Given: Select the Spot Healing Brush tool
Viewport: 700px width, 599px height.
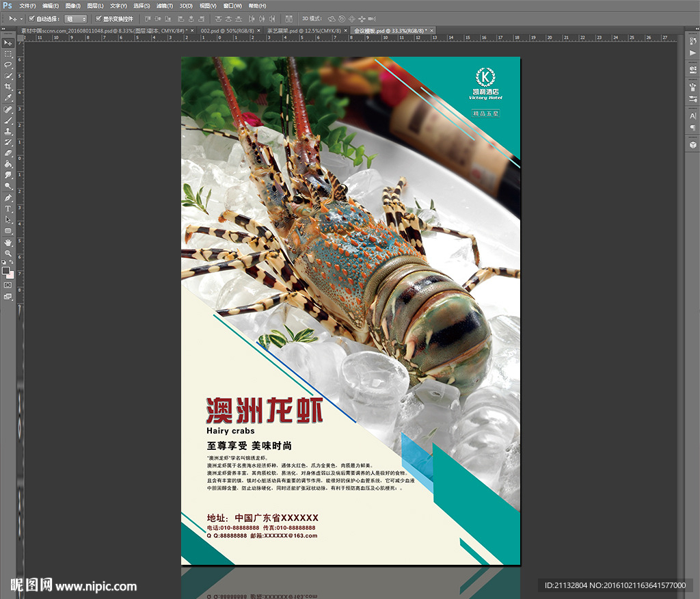Looking at the screenshot, I should [x=8, y=109].
